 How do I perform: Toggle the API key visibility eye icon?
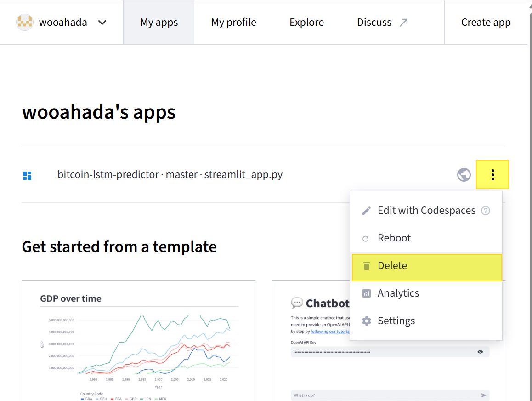pos(480,352)
